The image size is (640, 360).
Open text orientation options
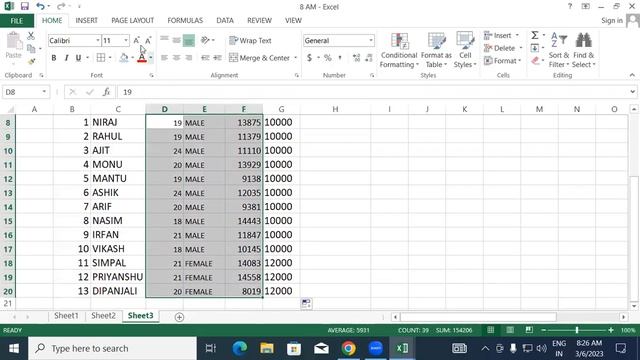207,40
